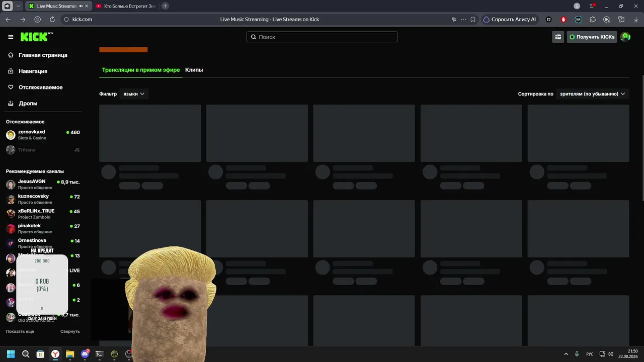Screen dimensions: 644x362
Task: Collapse recommended channels with Свернуть
Action: point(70,331)
